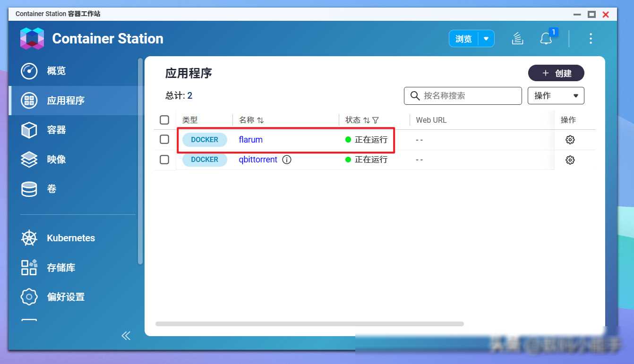Click the 偏好设置 gear icon

coord(29,297)
